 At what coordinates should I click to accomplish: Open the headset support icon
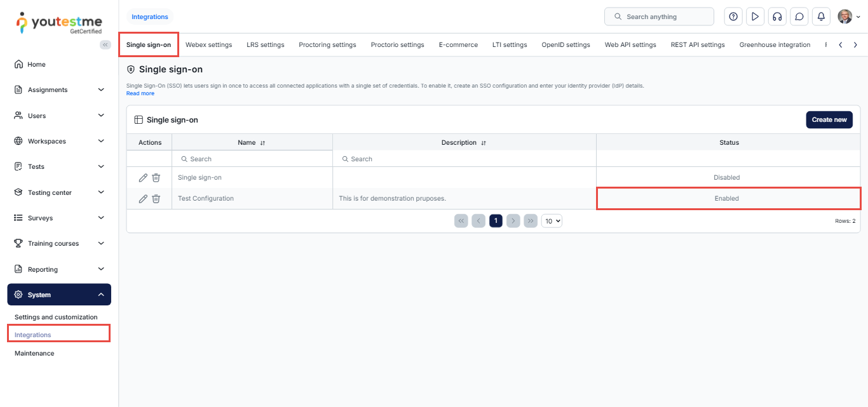(x=776, y=17)
